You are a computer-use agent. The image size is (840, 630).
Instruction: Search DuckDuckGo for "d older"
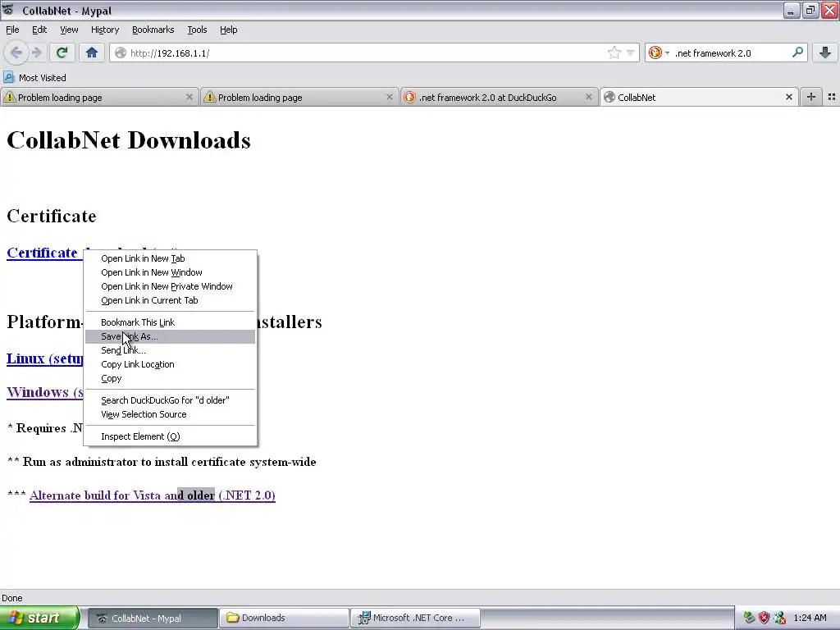tap(170, 400)
